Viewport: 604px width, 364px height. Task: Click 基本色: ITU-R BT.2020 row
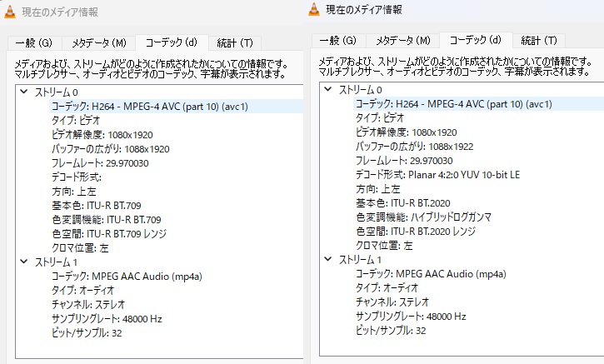tap(403, 203)
